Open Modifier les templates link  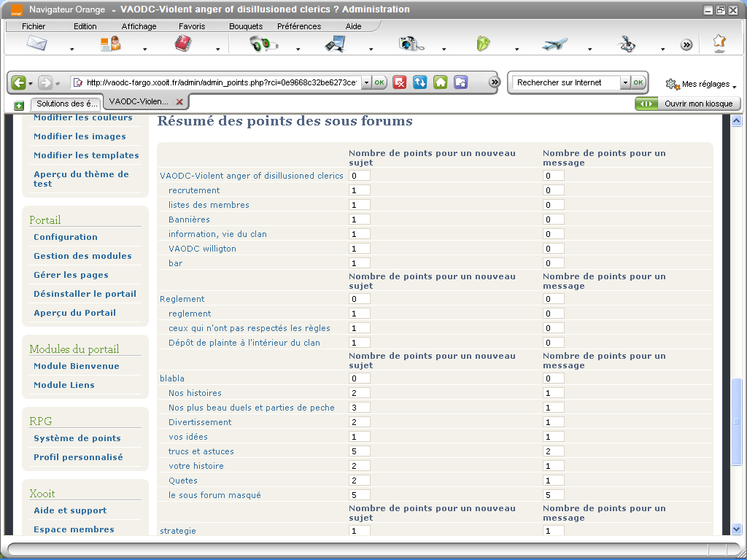[86, 155]
